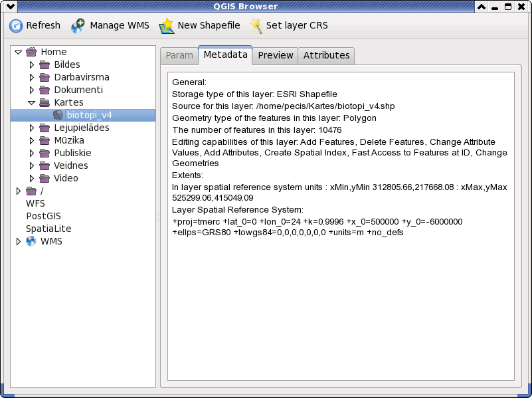The height and width of the screenshot is (398, 532).
Task: Shade the window using title bar up-arrow
Action: pyautogui.click(x=482, y=7)
